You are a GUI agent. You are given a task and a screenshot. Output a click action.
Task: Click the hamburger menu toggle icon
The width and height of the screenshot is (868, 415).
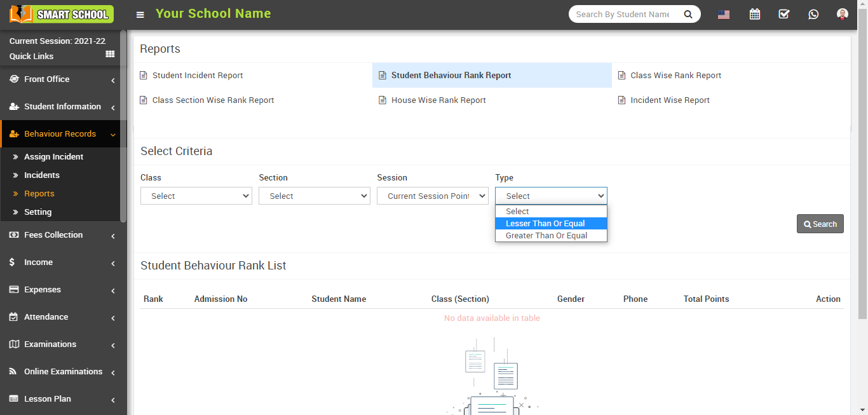click(140, 15)
